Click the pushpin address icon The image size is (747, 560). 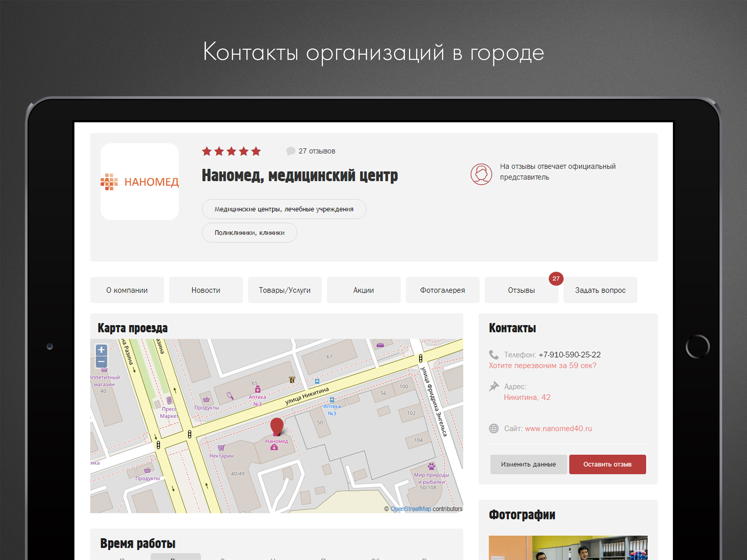[494, 386]
